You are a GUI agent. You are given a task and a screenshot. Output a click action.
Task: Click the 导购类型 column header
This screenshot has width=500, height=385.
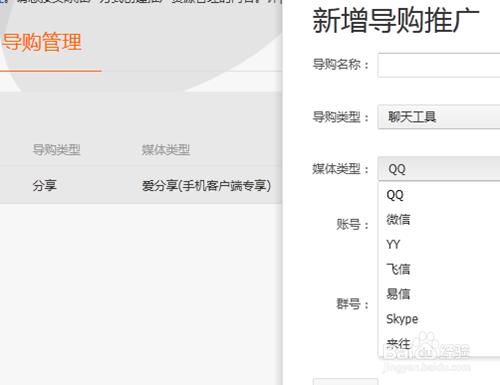(x=57, y=150)
